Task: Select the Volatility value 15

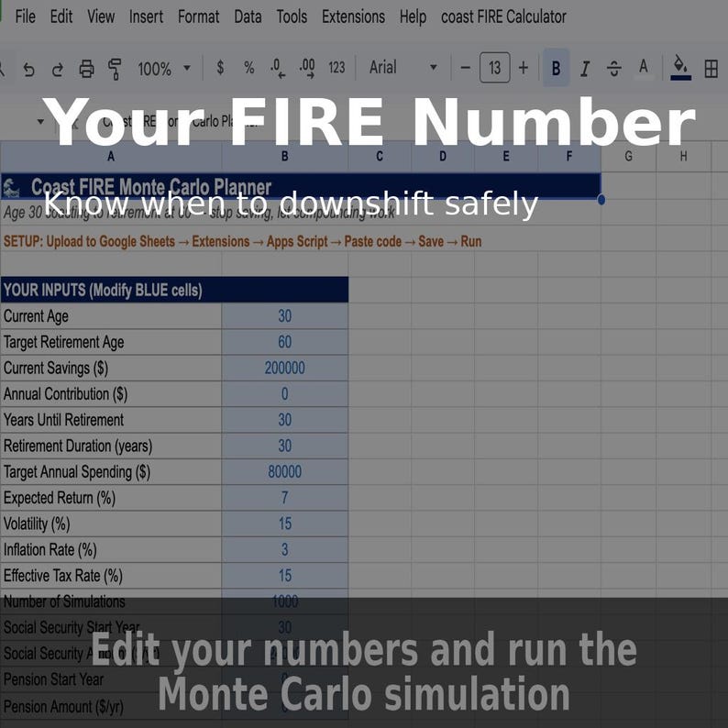Action: coord(284,524)
